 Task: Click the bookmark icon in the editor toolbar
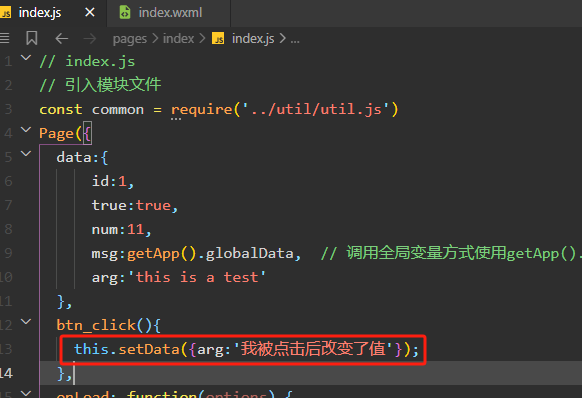pyautogui.click(x=32, y=38)
